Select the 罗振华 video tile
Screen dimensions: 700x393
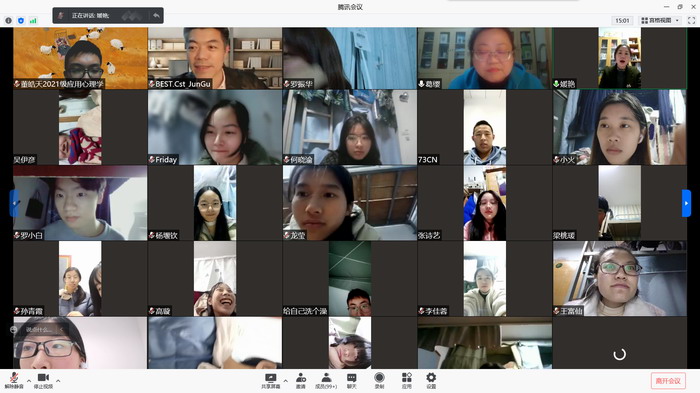tap(350, 58)
